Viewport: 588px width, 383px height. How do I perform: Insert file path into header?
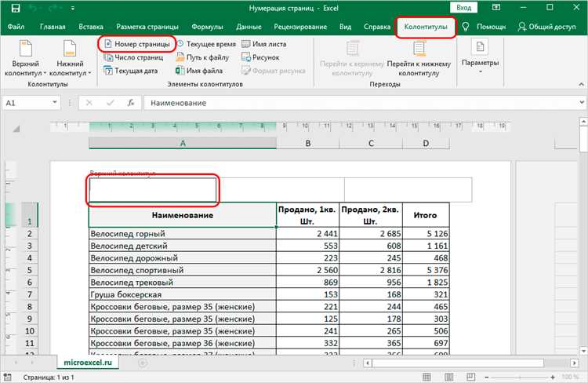[x=202, y=57]
